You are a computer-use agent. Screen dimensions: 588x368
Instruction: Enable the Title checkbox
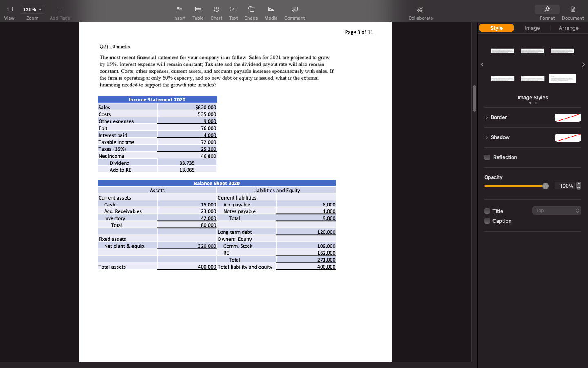tap(487, 211)
